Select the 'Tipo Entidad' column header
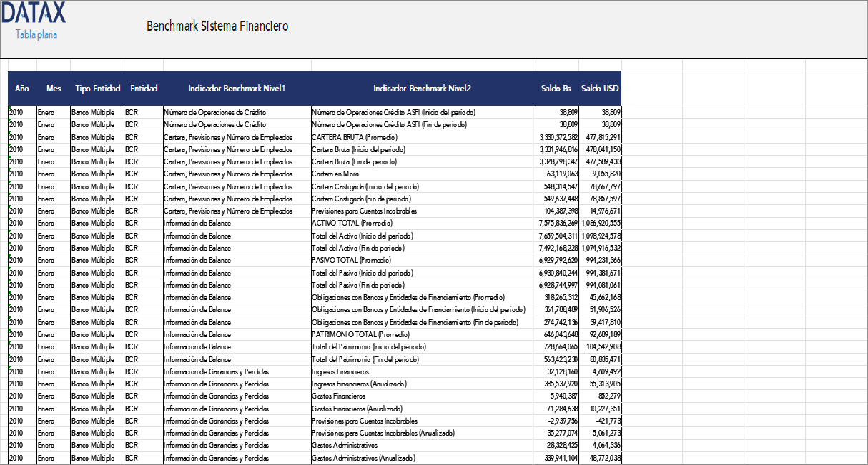 pyautogui.click(x=97, y=89)
